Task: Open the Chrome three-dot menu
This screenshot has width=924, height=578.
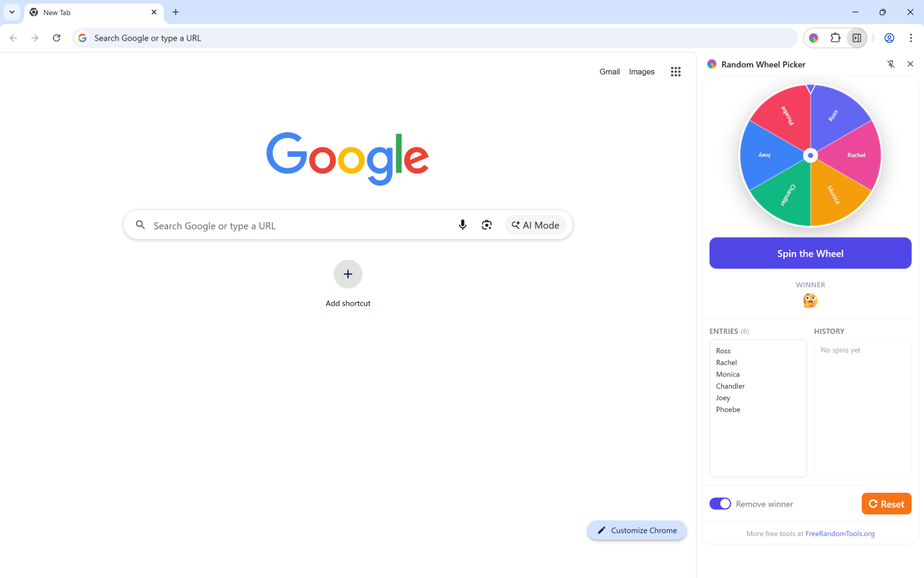Action: point(911,38)
